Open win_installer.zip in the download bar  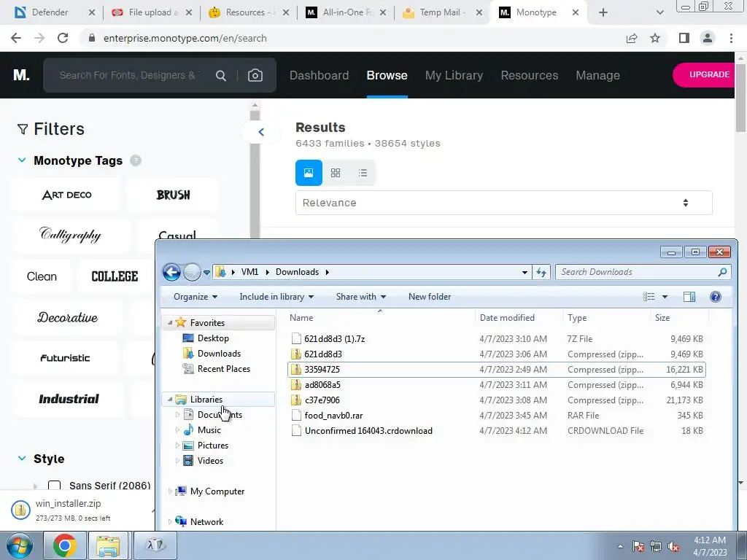68,510
